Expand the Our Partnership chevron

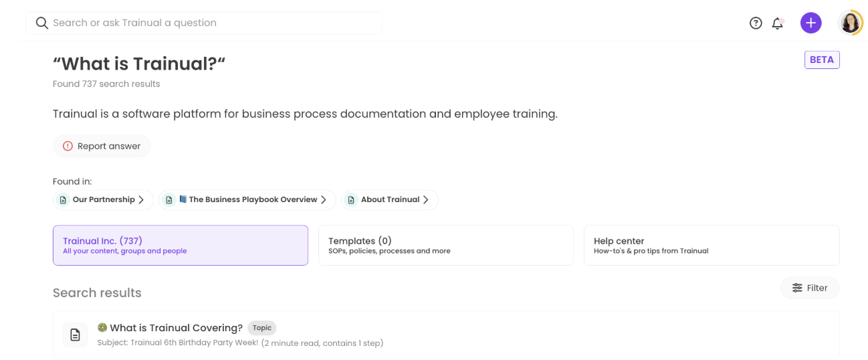141,199
